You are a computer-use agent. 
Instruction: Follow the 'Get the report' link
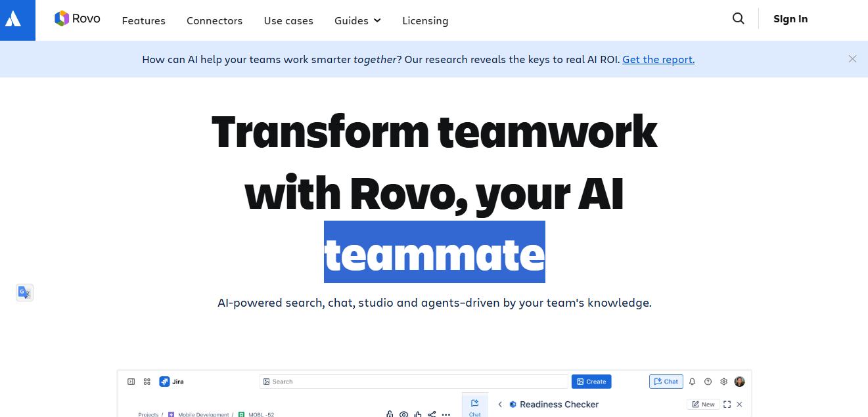click(658, 59)
